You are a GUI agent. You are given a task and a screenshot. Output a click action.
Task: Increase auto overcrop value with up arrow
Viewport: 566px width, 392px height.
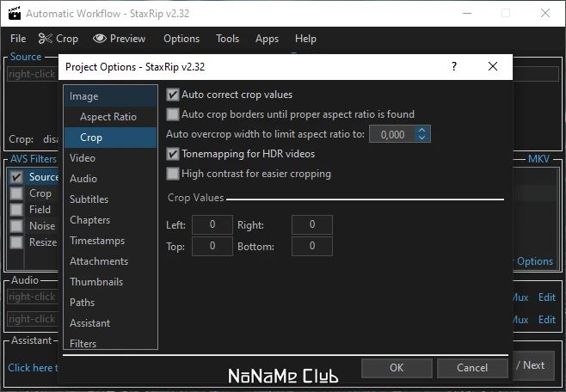421,131
